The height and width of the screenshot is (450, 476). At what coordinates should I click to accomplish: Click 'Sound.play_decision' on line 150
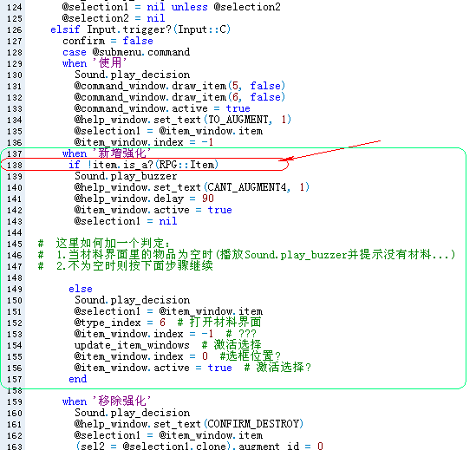[x=133, y=300]
